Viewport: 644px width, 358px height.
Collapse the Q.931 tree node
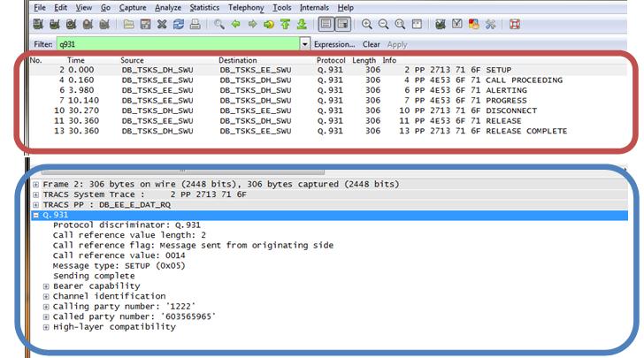(35, 215)
